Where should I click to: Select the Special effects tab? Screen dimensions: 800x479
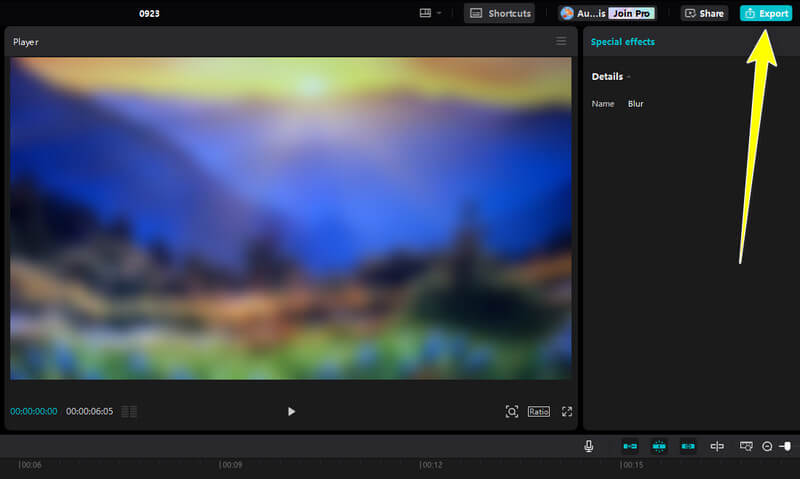[x=623, y=42]
